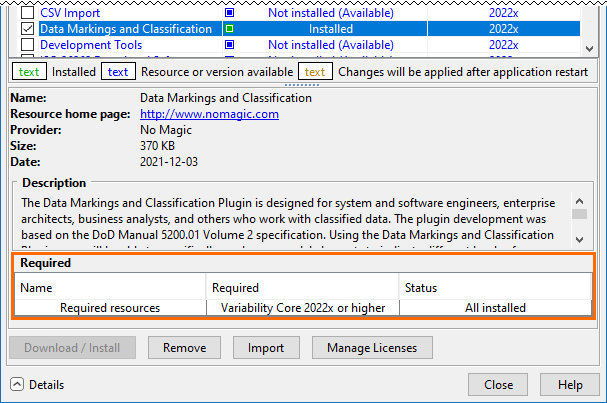Click the blue status icon for CSV Import
Image resolution: width=607 pixels, height=403 pixels.
pyautogui.click(x=229, y=13)
